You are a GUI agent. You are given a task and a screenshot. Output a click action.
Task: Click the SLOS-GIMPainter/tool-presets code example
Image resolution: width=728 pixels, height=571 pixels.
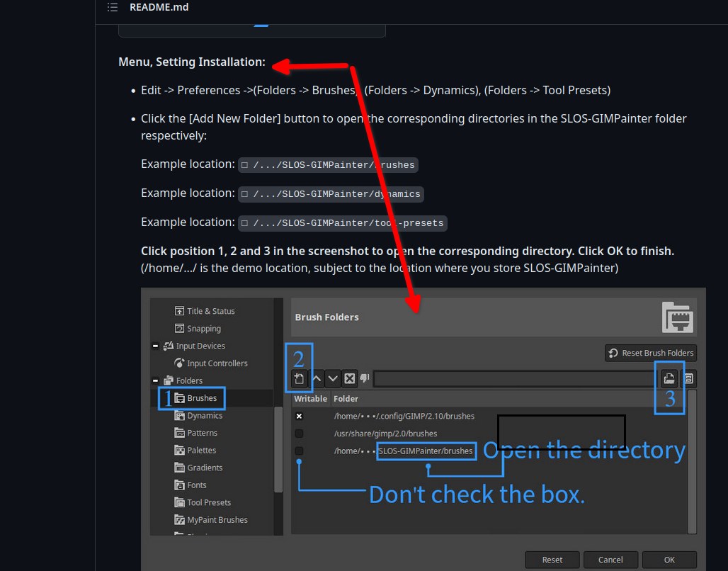point(343,223)
